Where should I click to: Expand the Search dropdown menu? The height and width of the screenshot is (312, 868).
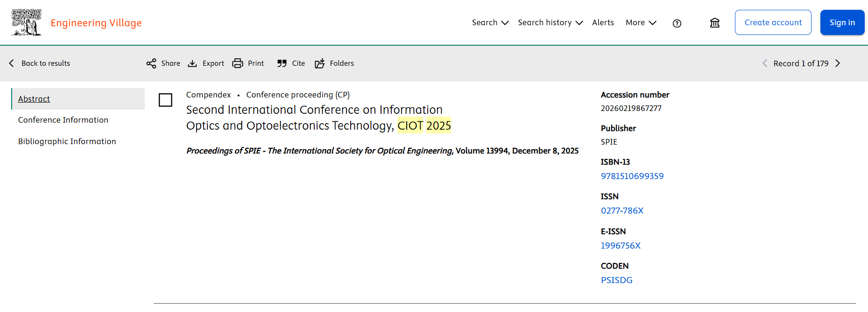click(490, 22)
